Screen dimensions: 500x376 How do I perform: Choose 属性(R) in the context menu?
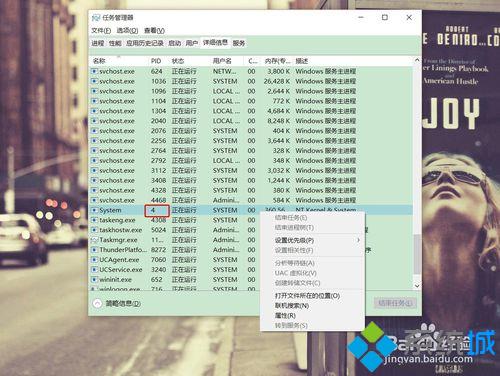[x=285, y=315]
